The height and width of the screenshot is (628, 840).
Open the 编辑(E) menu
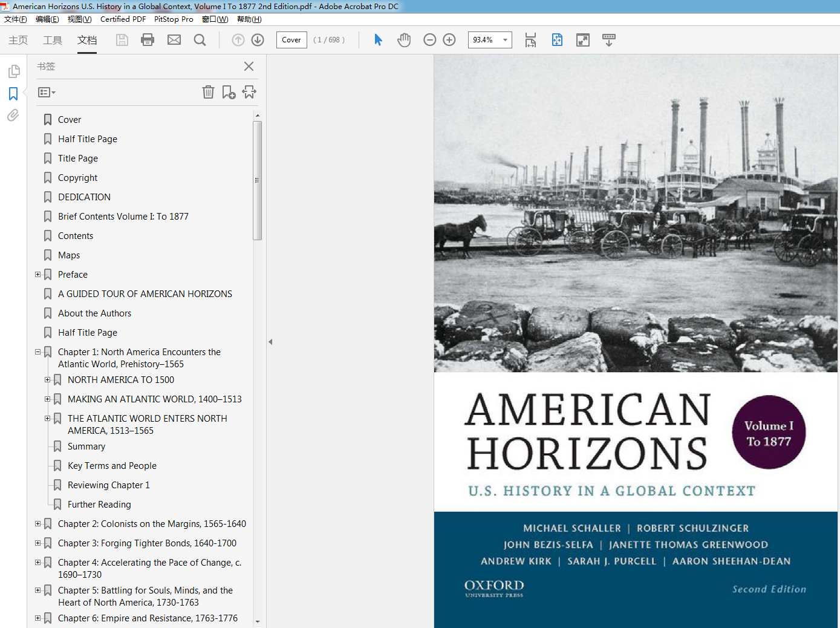coord(47,19)
